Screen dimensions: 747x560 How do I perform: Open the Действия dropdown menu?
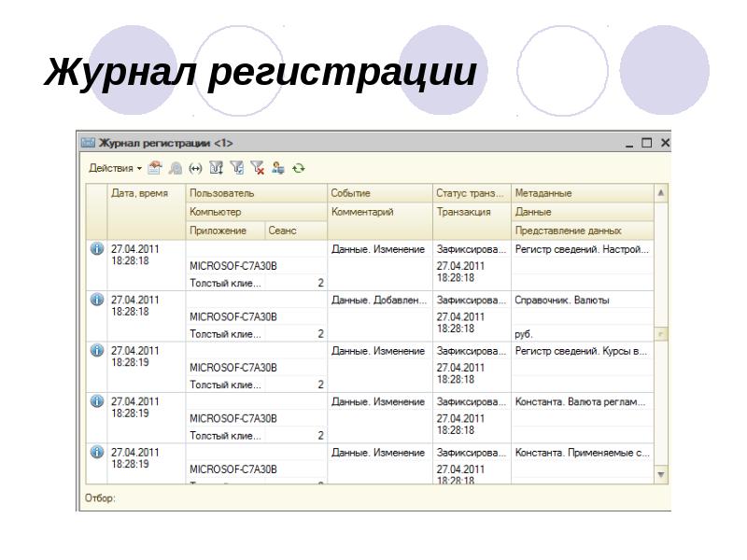(x=115, y=168)
